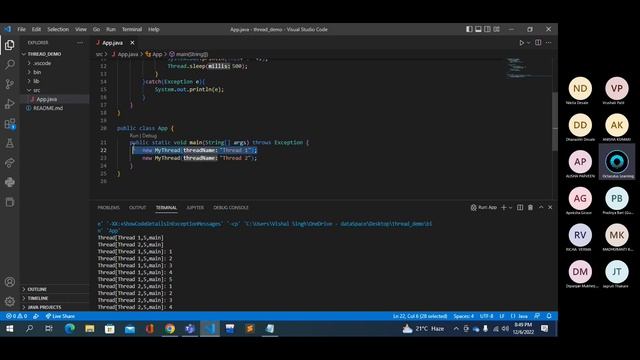Create new terminal with plus icon

[x=504, y=208]
